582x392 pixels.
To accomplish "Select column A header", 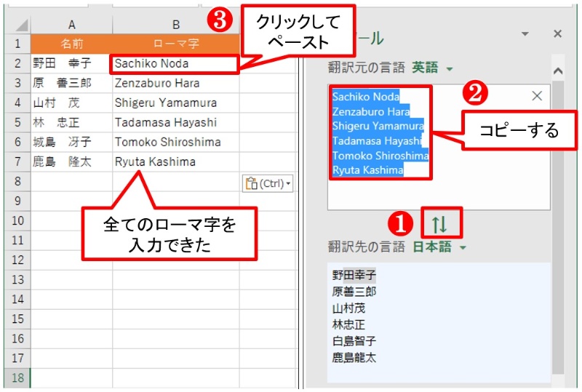I will click(x=71, y=25).
